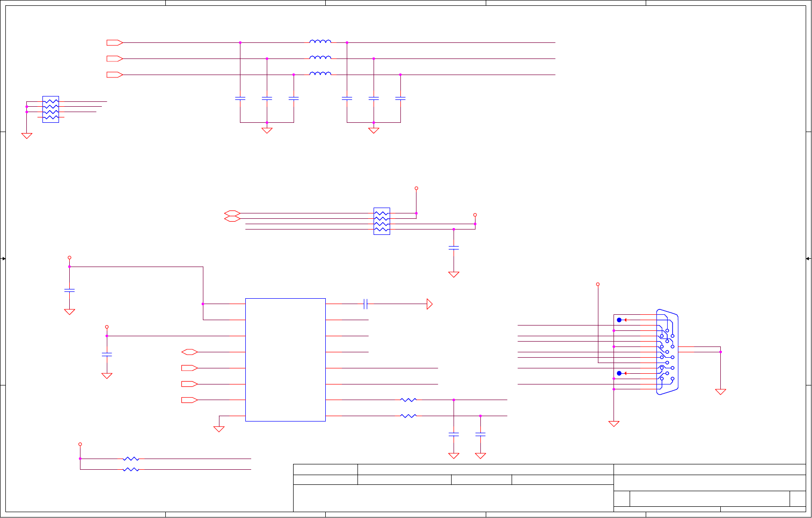812x518 pixels.
Task: Click the first inductor on the filter lines
Action: click(320, 41)
